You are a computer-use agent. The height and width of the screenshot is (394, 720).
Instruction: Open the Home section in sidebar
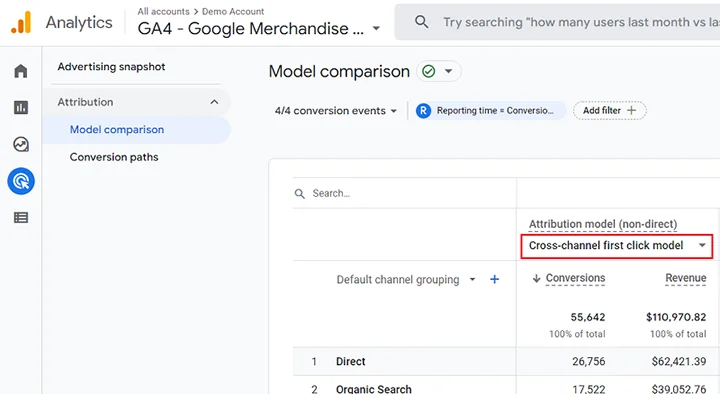pyautogui.click(x=21, y=71)
